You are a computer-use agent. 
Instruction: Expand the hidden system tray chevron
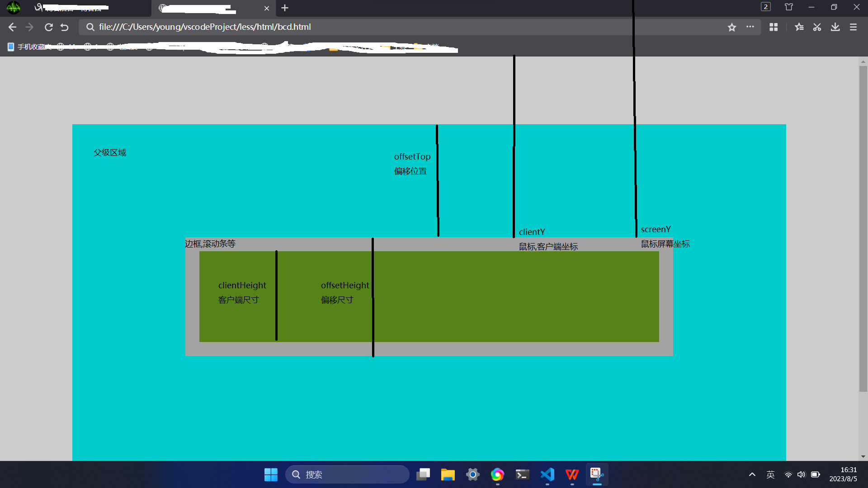(x=752, y=474)
